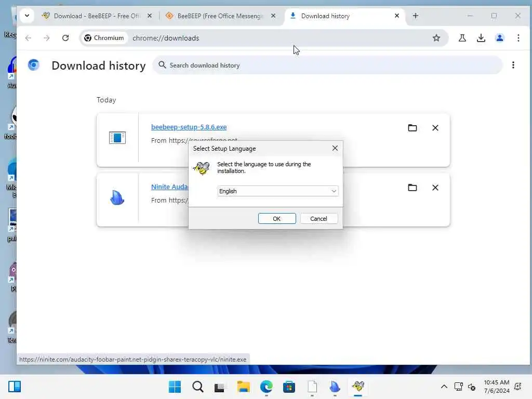The height and width of the screenshot is (399, 532).
Task: Bookmark this page with star icon
Action: [436, 38]
